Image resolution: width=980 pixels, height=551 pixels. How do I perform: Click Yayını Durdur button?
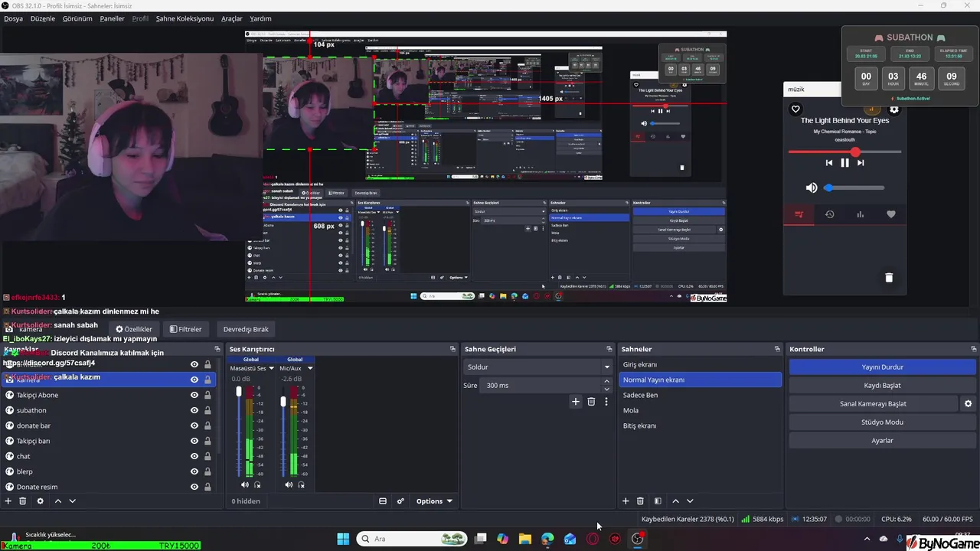coord(882,367)
